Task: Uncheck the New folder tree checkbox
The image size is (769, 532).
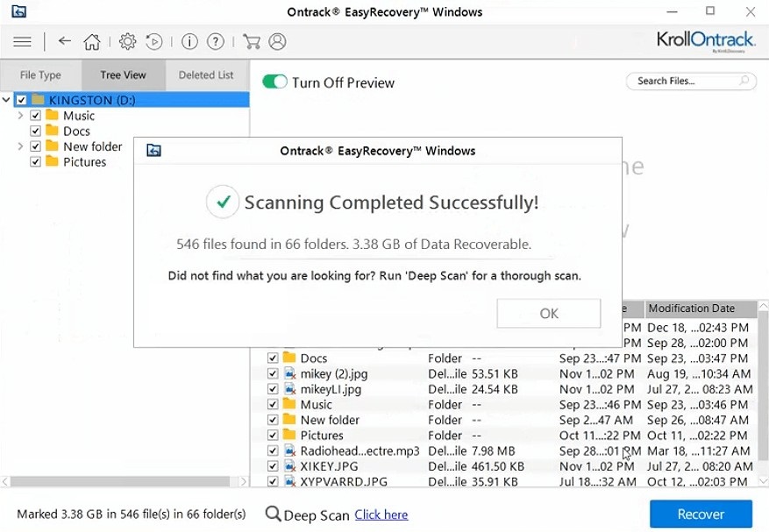Action: click(x=35, y=146)
